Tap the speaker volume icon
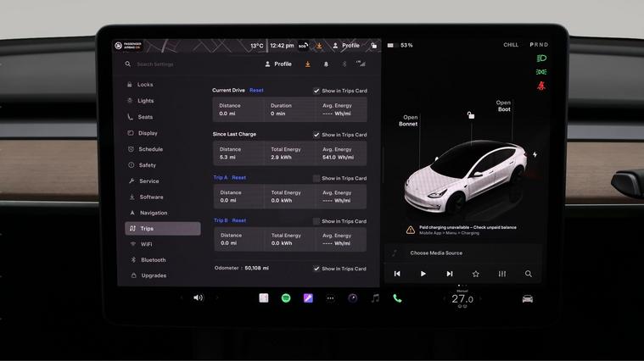Viewport: 644px width, 361px height. point(198,298)
